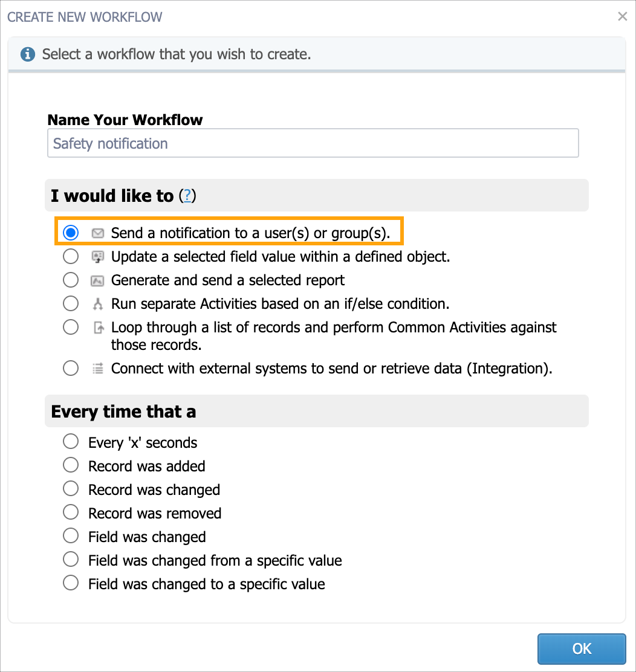Select Connect with external systems option
Image resolution: width=636 pixels, height=672 pixels.
point(71,368)
